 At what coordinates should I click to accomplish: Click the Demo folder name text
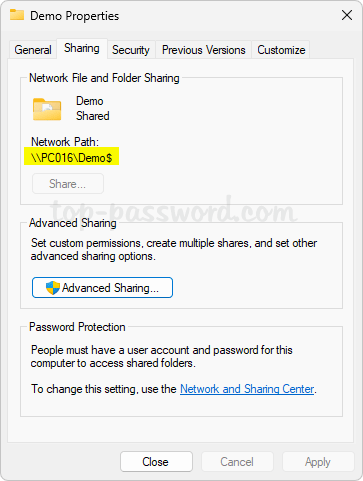pyautogui.click(x=90, y=101)
